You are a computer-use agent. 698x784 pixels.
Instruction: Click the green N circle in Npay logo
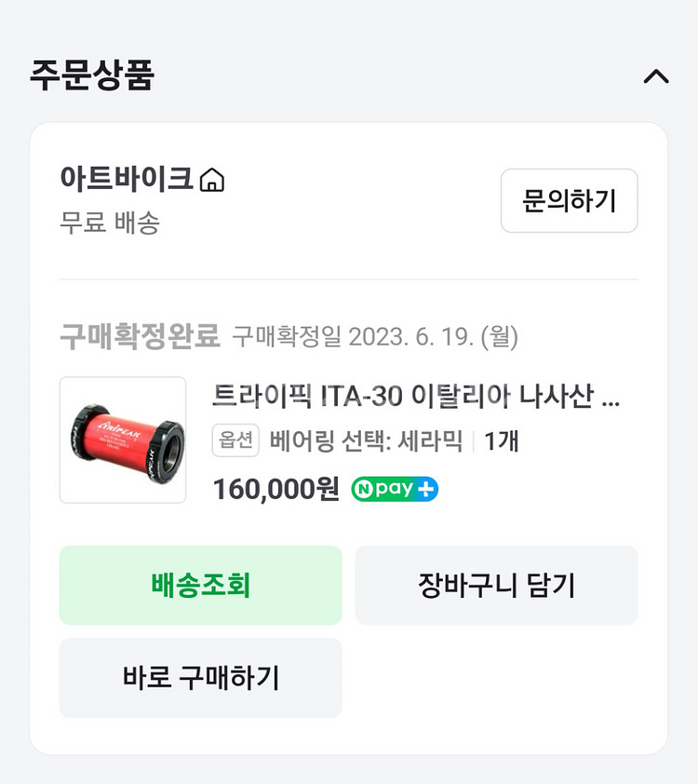364,490
